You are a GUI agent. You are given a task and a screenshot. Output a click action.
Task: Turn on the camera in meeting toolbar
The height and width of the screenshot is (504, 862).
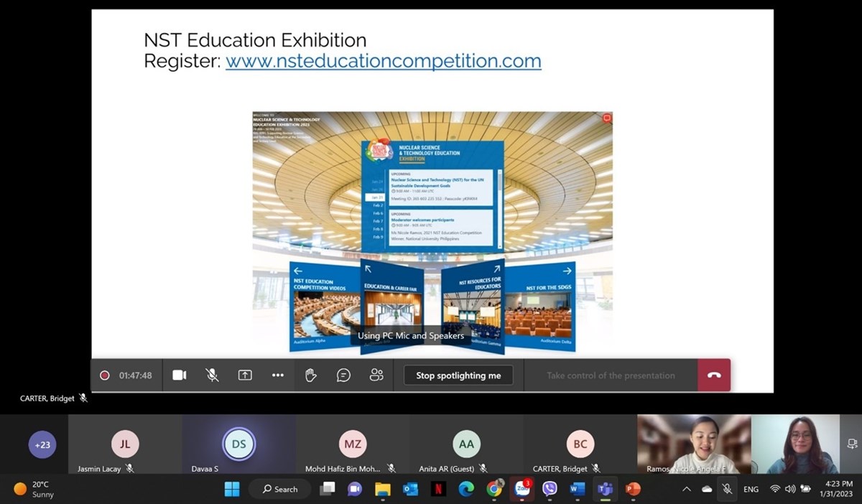click(x=180, y=375)
